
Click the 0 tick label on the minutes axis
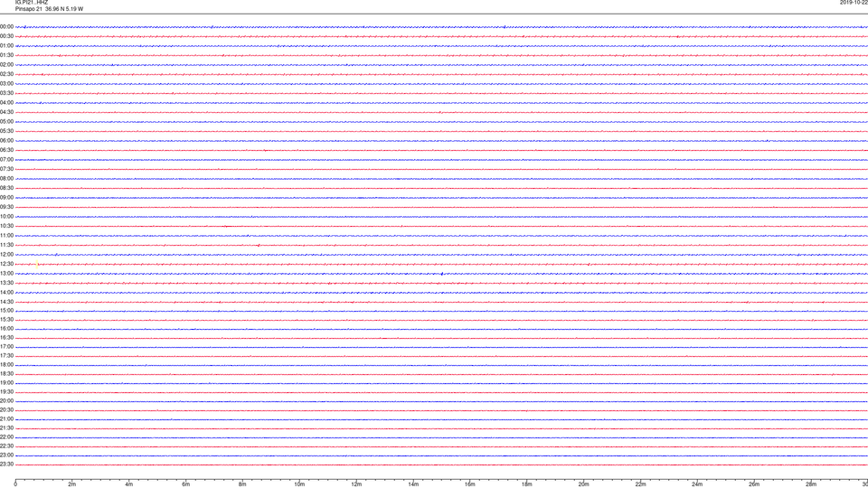(x=15, y=484)
